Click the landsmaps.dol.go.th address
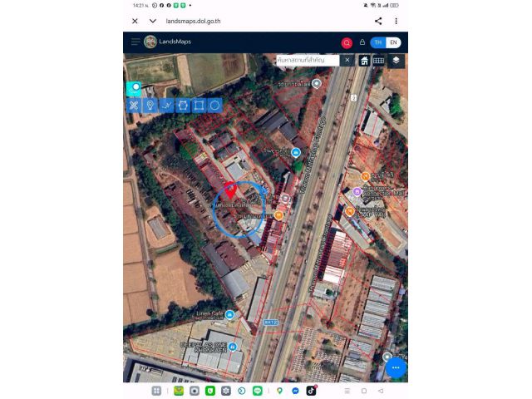Screen dimensions: 532x399 tap(193, 21)
